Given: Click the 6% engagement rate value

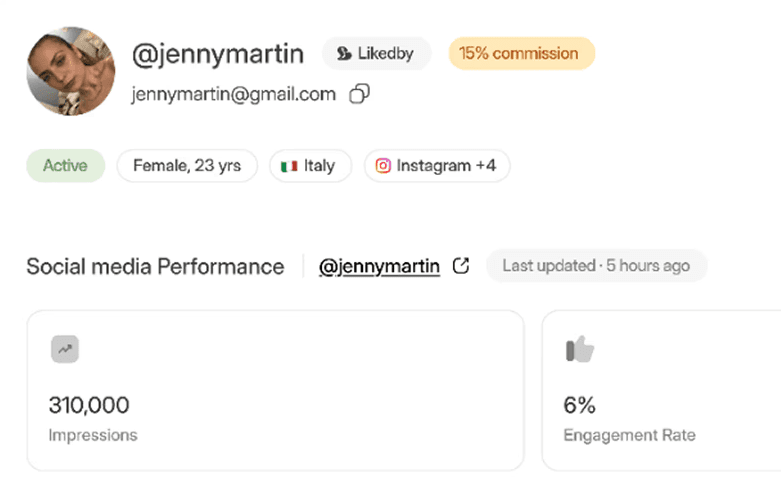Looking at the screenshot, I should click(580, 405).
